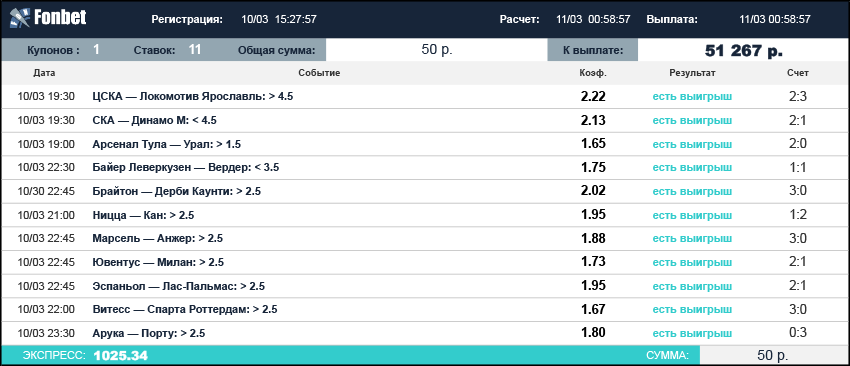Click the Результат column header

(692, 73)
